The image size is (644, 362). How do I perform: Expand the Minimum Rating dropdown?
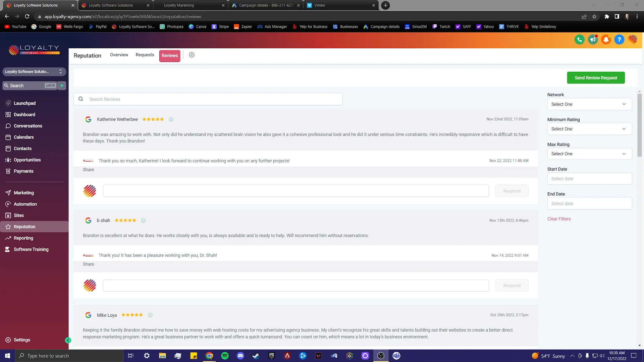coord(589,129)
